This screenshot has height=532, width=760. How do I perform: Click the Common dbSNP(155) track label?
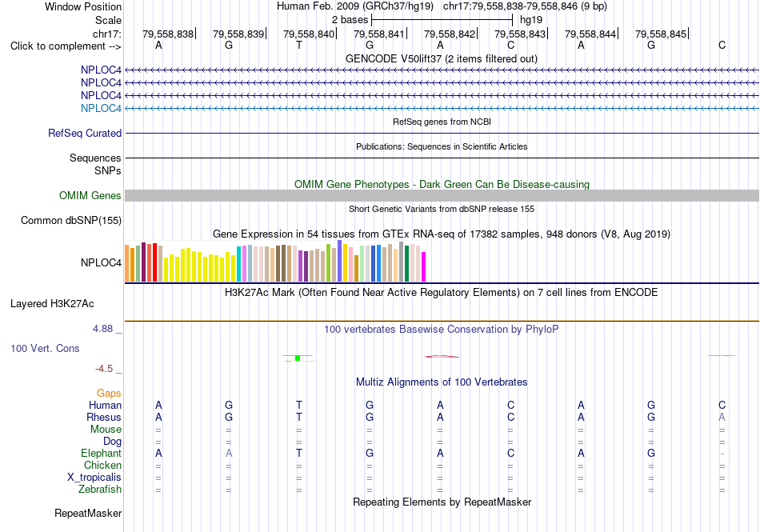[70, 221]
